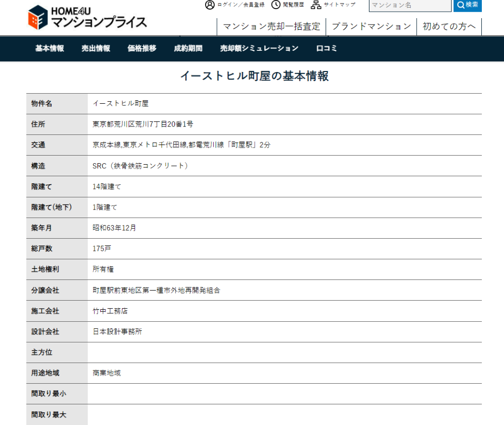This screenshot has height=425, width=504.
Task: Open 閲覧履歴 link
Action: [293, 5]
